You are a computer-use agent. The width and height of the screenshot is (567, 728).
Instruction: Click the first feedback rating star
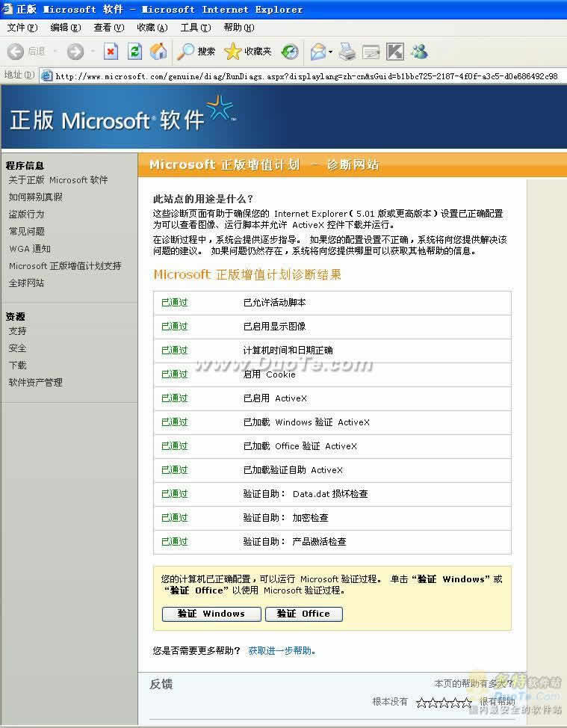coord(422,703)
